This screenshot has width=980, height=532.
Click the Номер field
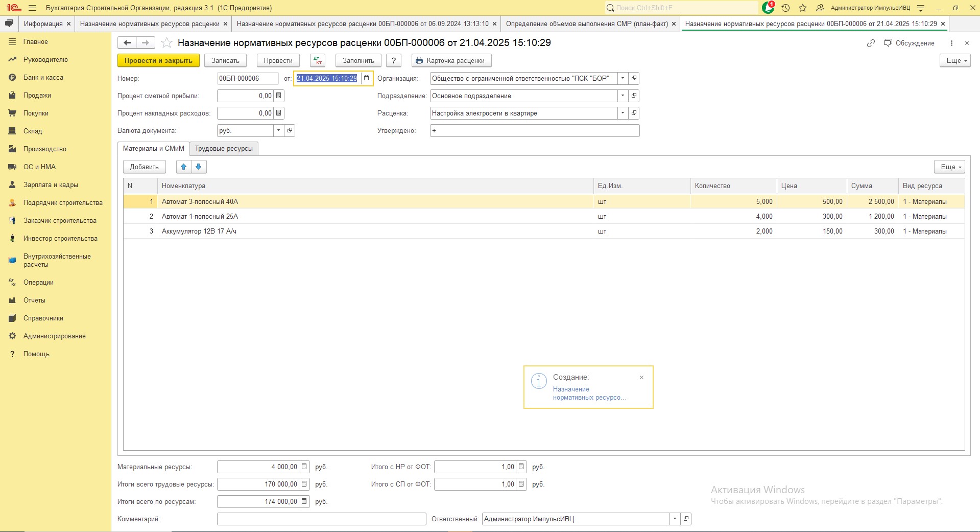click(x=248, y=78)
